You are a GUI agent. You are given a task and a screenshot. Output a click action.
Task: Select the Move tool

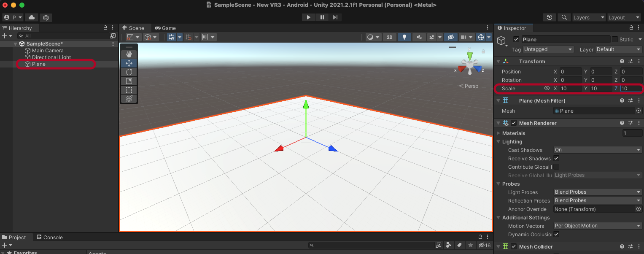coord(129,63)
